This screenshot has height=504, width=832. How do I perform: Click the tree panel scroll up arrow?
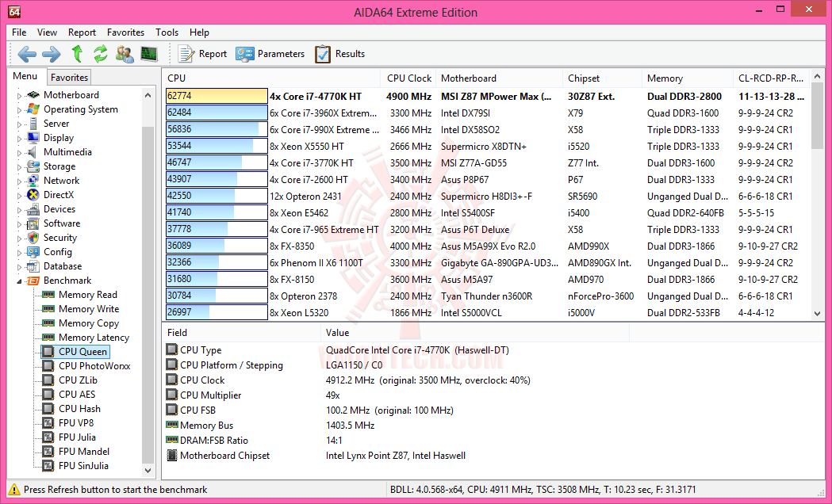[x=148, y=95]
